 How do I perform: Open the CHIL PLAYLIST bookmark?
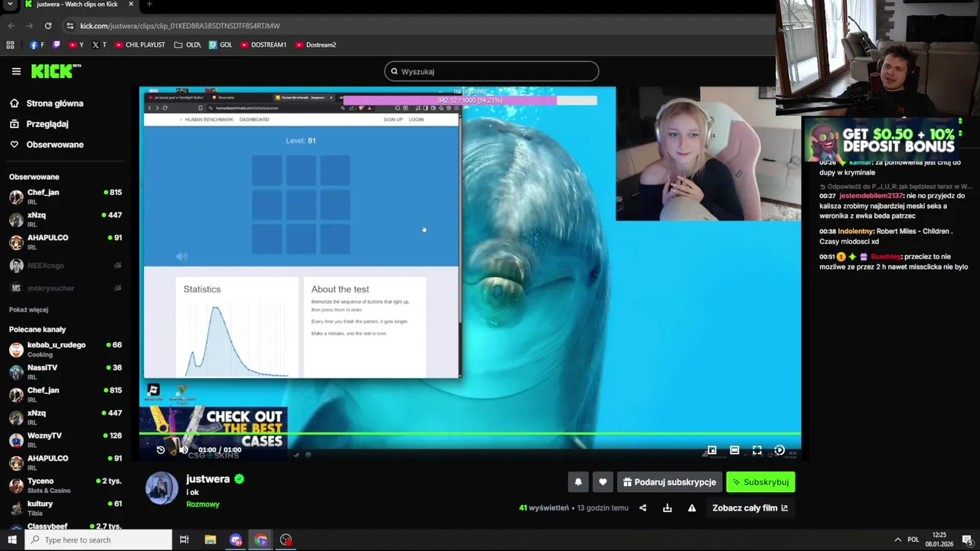140,45
